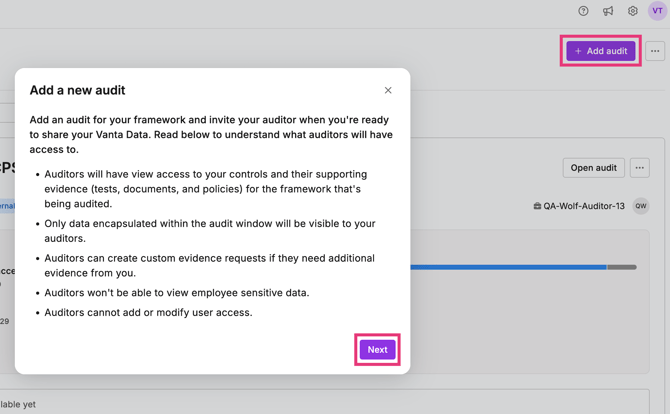Click the bullet about employee sensitive data

pyautogui.click(x=176, y=293)
